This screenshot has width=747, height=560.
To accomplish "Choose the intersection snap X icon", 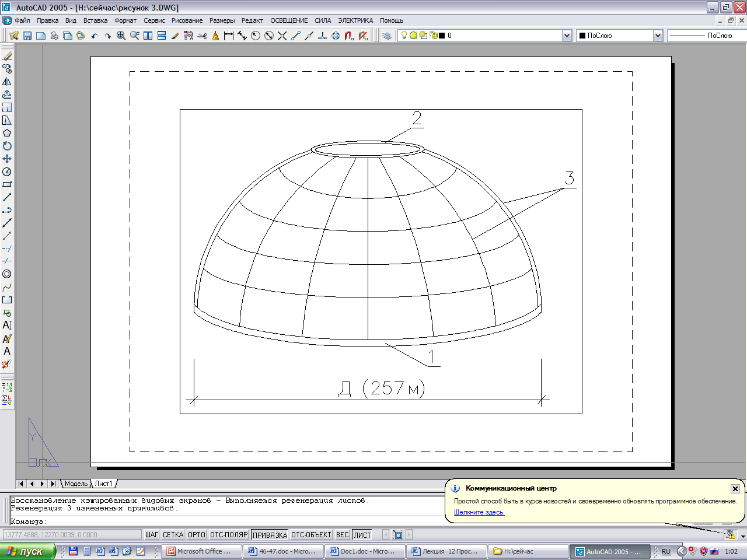I will coord(282,36).
